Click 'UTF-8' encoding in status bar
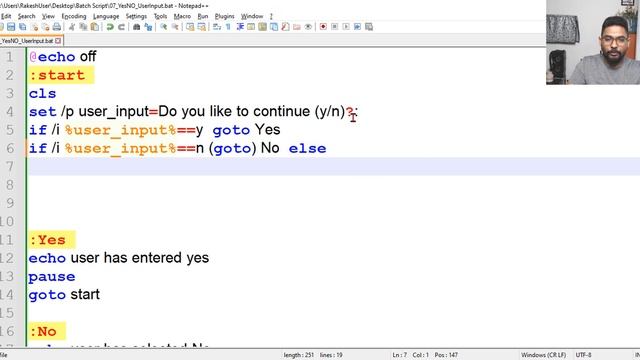The image size is (640, 360). pos(583,355)
